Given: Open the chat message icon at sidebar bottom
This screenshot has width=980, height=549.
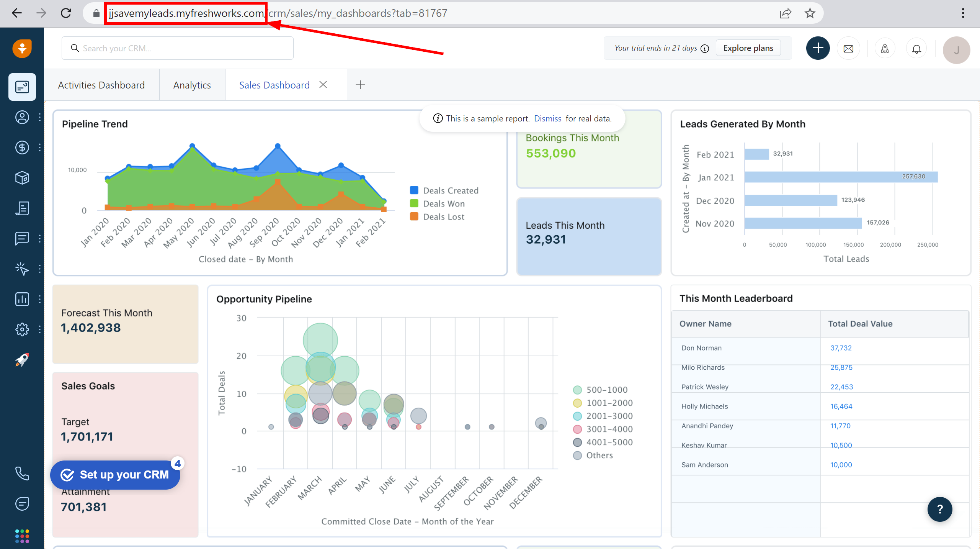Looking at the screenshot, I should pyautogui.click(x=22, y=503).
